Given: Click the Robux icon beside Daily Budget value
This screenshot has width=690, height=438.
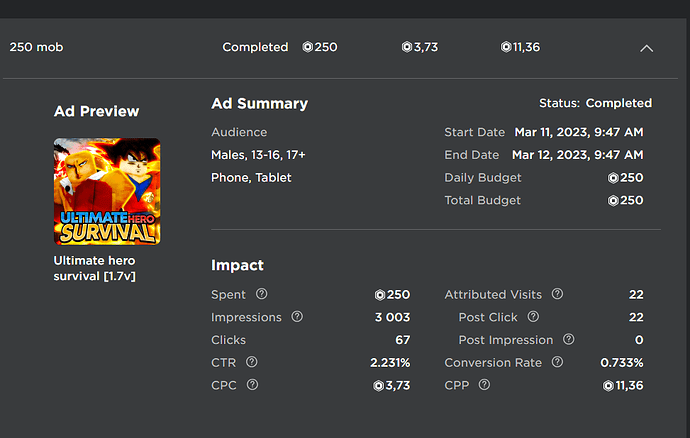Looking at the screenshot, I should click(613, 178).
